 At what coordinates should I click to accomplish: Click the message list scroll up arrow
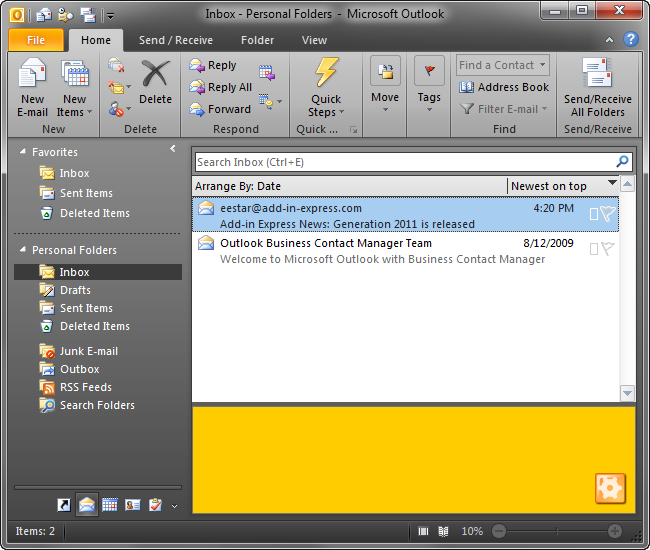point(628,184)
